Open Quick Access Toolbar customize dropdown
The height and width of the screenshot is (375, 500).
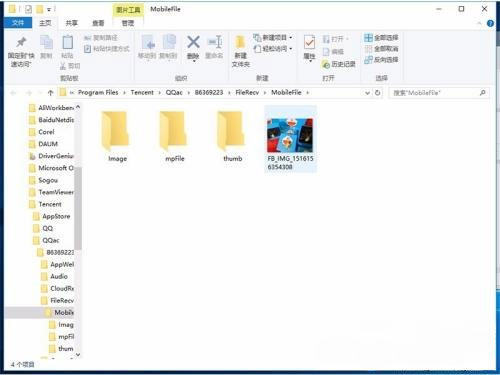point(49,10)
